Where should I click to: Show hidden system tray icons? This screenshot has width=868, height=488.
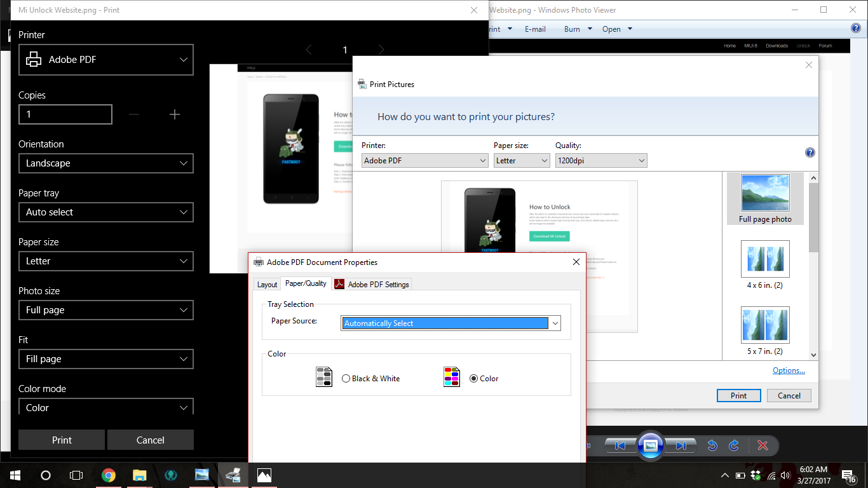pyautogui.click(x=725, y=475)
